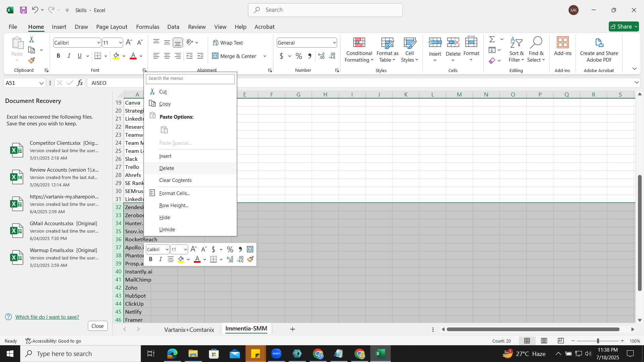Toggle Align Left in ribbon
The width and height of the screenshot is (644, 362).
coord(156,56)
